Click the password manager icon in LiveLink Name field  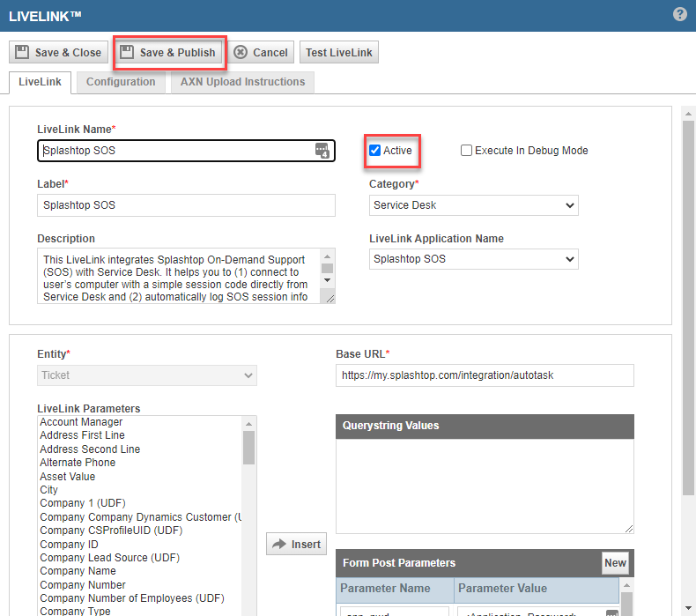click(322, 151)
